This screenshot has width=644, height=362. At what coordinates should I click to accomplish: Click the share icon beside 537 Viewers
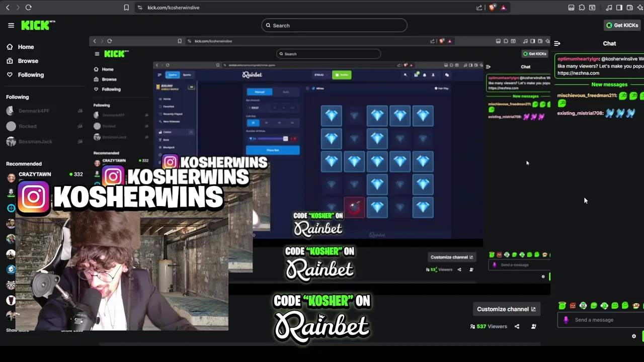coord(517,326)
